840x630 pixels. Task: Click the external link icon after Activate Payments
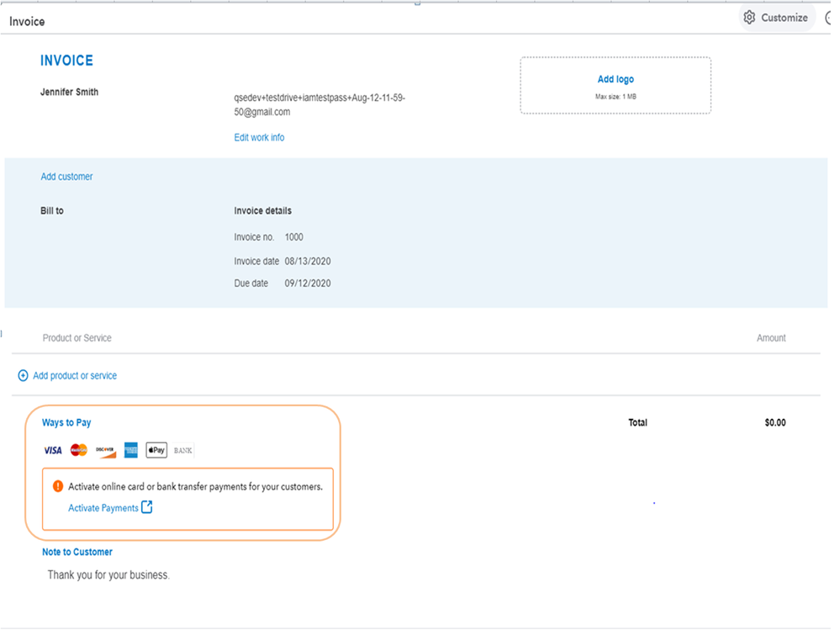[x=147, y=507]
